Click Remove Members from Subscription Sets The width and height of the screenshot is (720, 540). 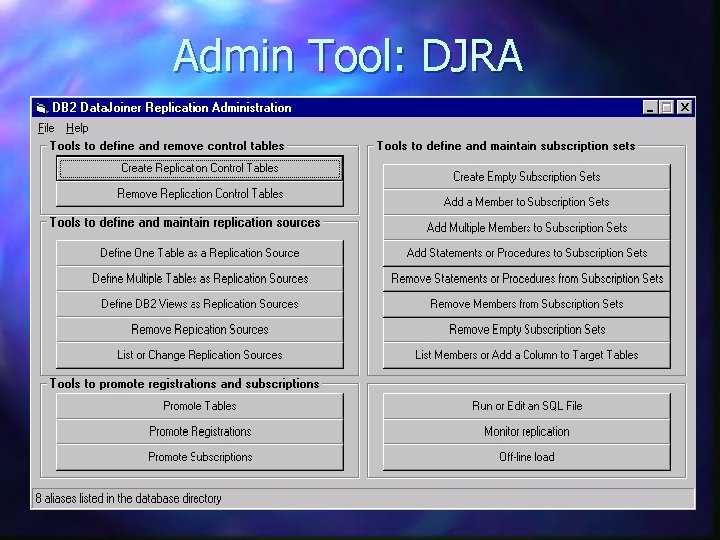tap(527, 304)
